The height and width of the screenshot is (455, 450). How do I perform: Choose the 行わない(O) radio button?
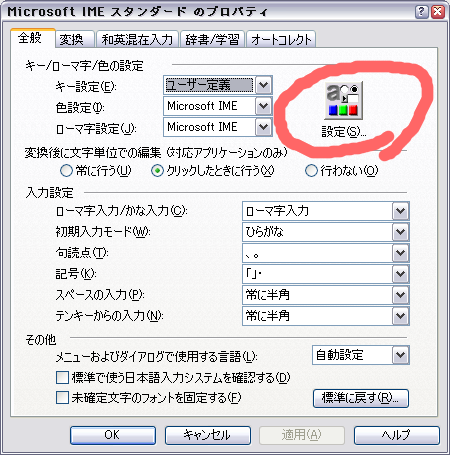(x=311, y=171)
